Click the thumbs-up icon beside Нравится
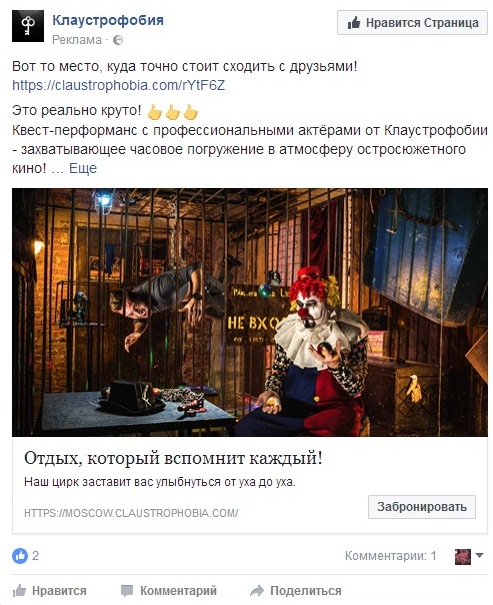The height and width of the screenshot is (605, 493). click(x=19, y=590)
